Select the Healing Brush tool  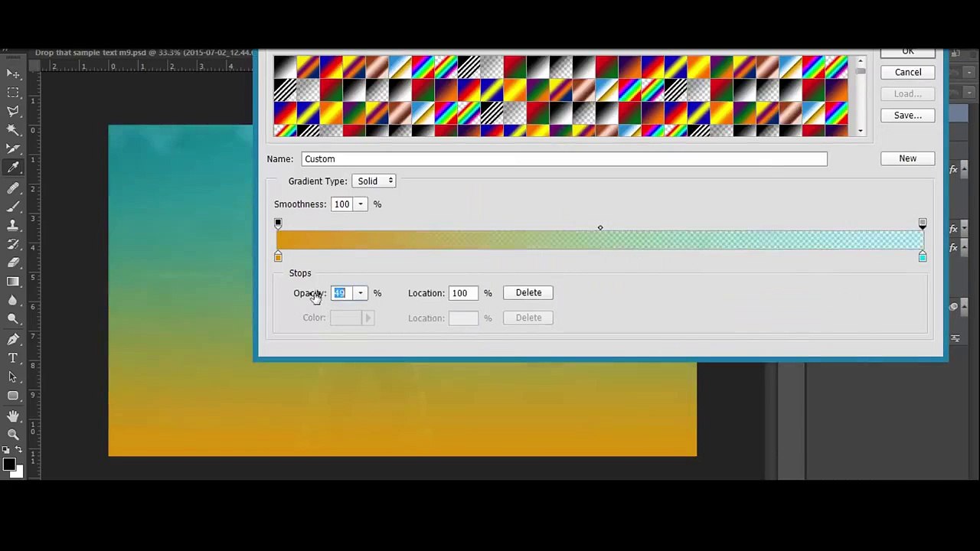[13, 187]
